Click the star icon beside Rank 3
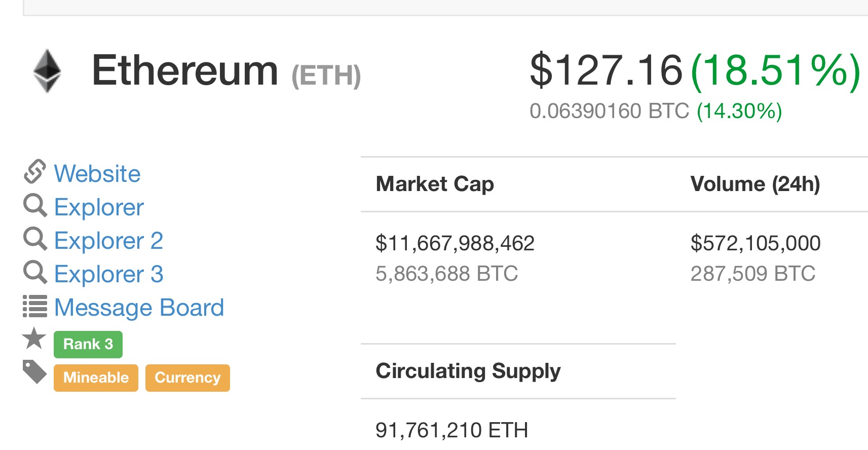Screen dimensions: 868x450 pos(34,338)
